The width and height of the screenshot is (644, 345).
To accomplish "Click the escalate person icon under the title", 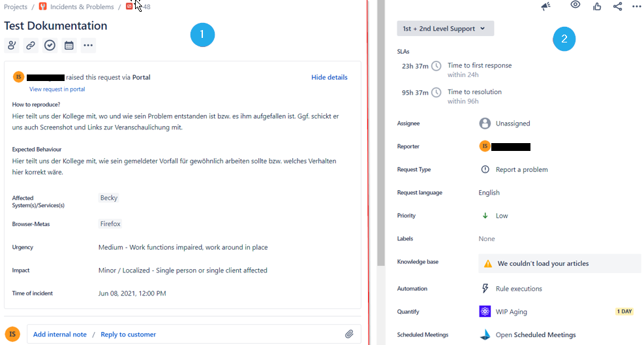I will coord(12,45).
